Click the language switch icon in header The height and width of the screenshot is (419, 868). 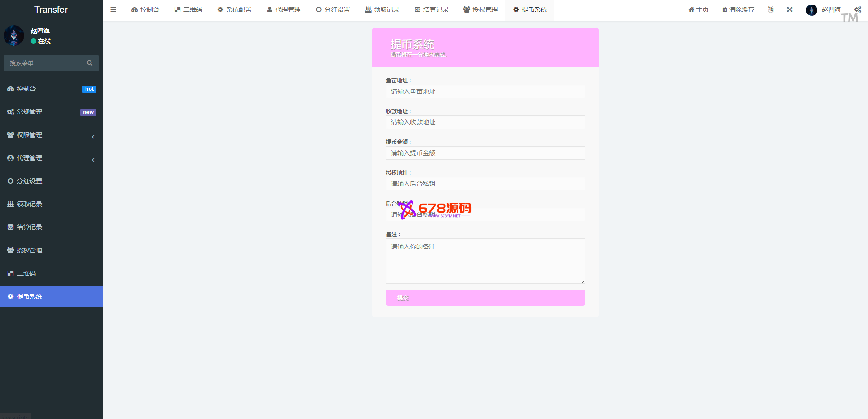pos(771,10)
